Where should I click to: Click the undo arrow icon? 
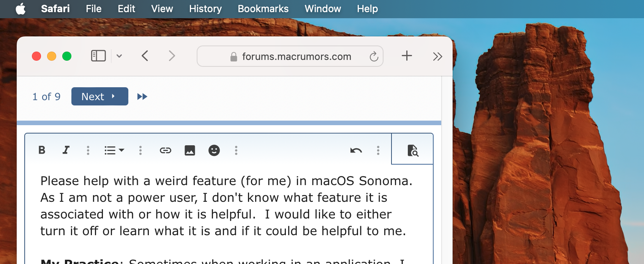point(356,151)
